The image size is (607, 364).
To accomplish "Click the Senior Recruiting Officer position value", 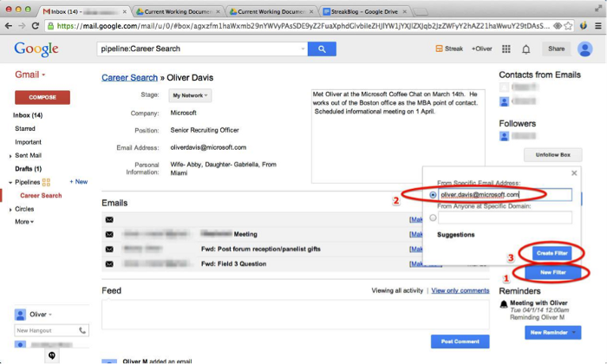I will [x=205, y=130].
